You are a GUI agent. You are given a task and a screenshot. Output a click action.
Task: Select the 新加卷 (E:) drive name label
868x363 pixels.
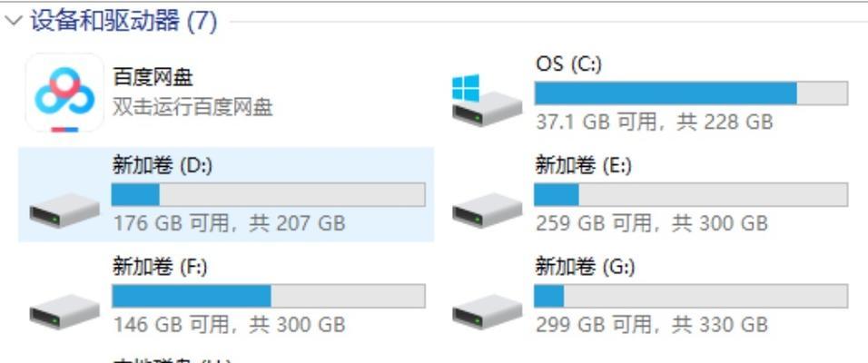click(584, 165)
